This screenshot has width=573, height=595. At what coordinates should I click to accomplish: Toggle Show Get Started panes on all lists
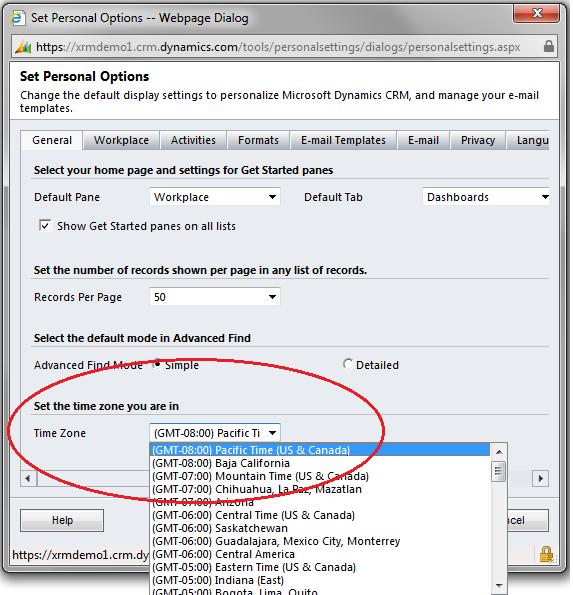(x=45, y=225)
